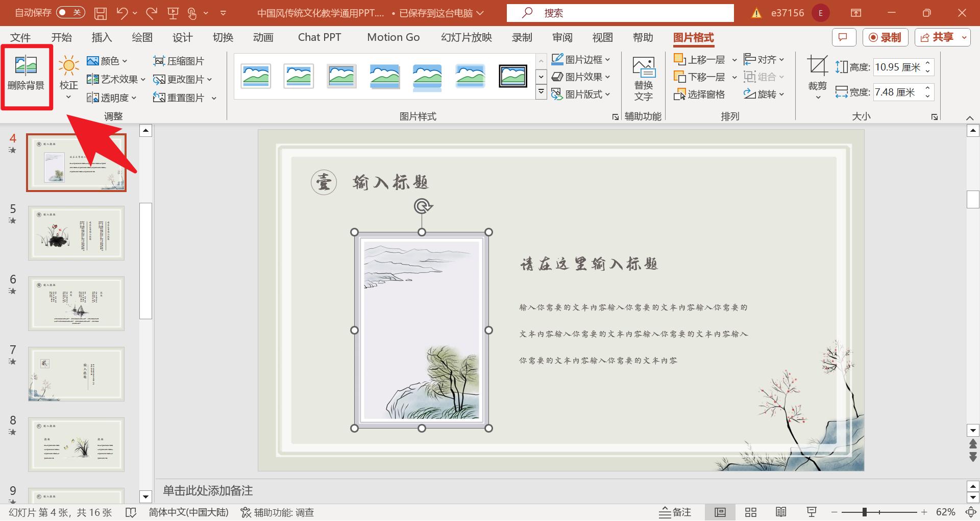Expand the Color (颜色) dropdown
Screen dimensions: 980x521
tap(107, 61)
